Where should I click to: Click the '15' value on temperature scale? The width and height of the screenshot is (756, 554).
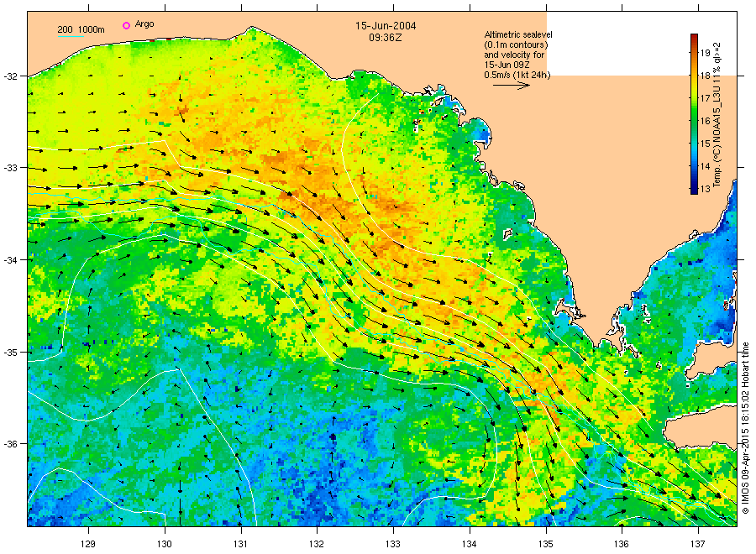706,144
